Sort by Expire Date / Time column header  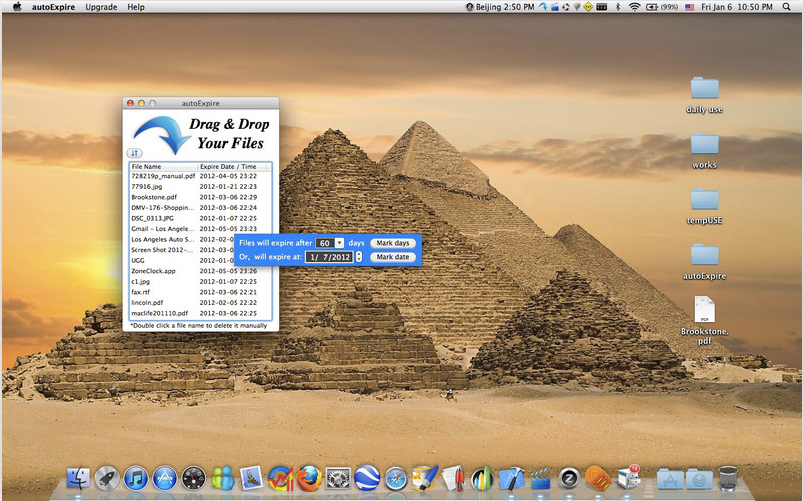click(233, 166)
